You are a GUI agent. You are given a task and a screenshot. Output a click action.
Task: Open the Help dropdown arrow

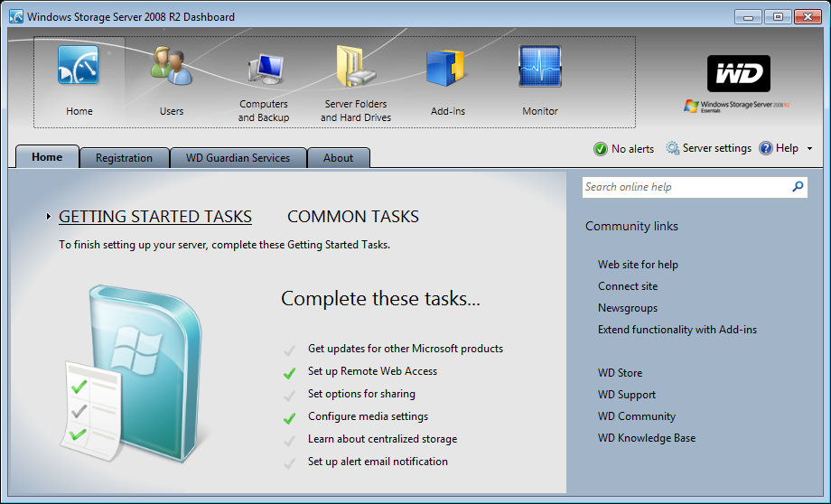(x=809, y=148)
